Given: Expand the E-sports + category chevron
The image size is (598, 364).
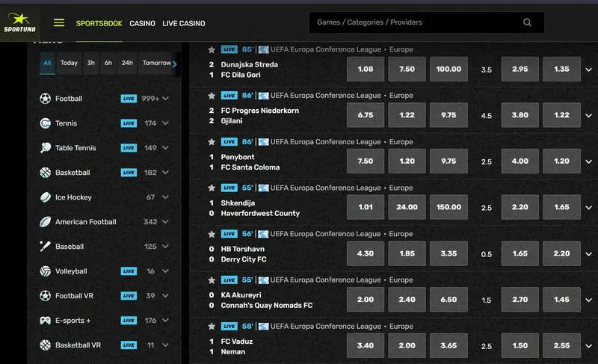Looking at the screenshot, I should 166,321.
